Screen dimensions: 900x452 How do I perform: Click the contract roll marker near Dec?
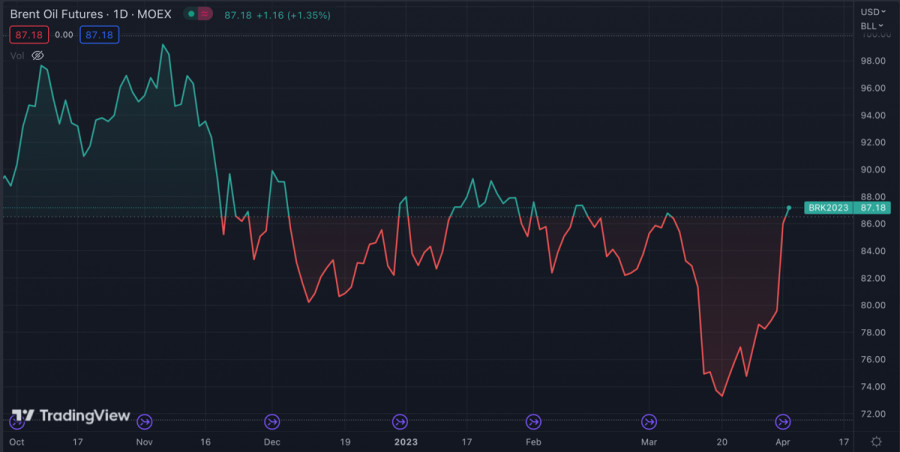[x=272, y=422]
